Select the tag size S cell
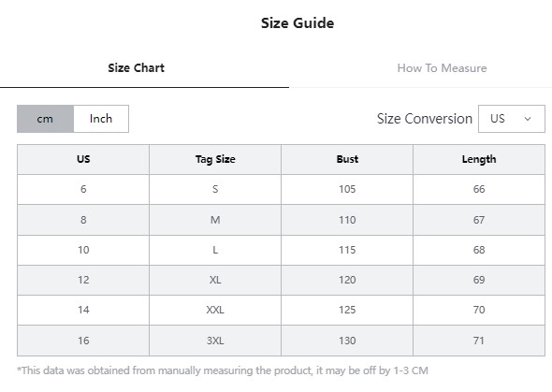Viewport: 552px width, 392px height. [215, 189]
